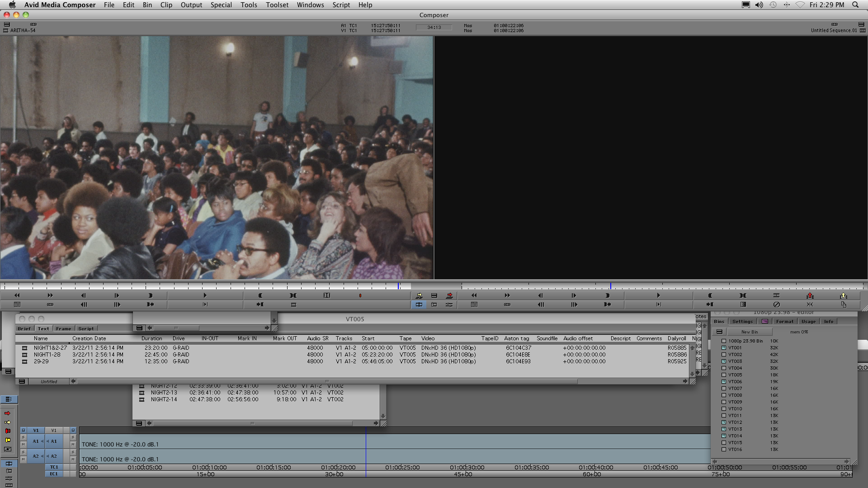Select the yellow Extract/Splice-In segment arrow tool
This screenshot has height=488, width=868.
[7, 422]
